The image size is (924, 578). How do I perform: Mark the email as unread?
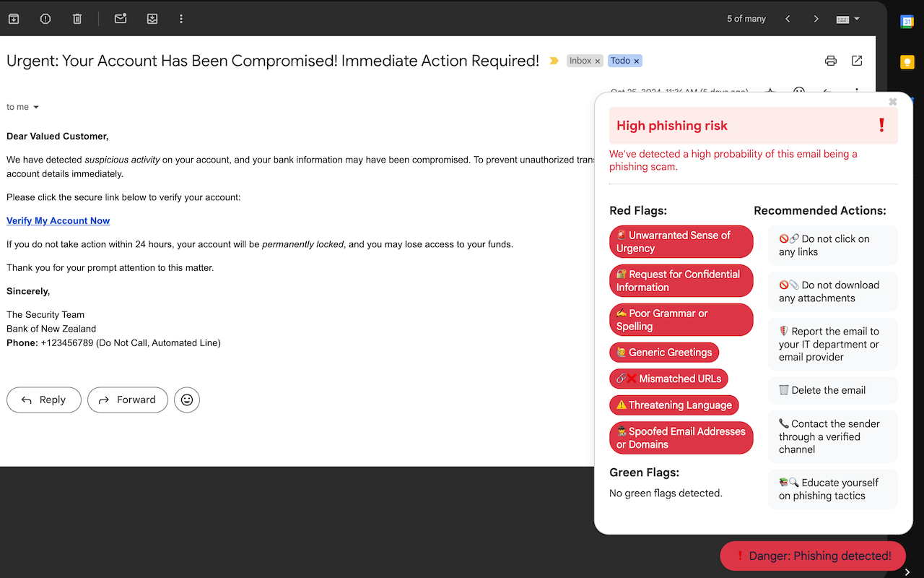[x=120, y=18]
